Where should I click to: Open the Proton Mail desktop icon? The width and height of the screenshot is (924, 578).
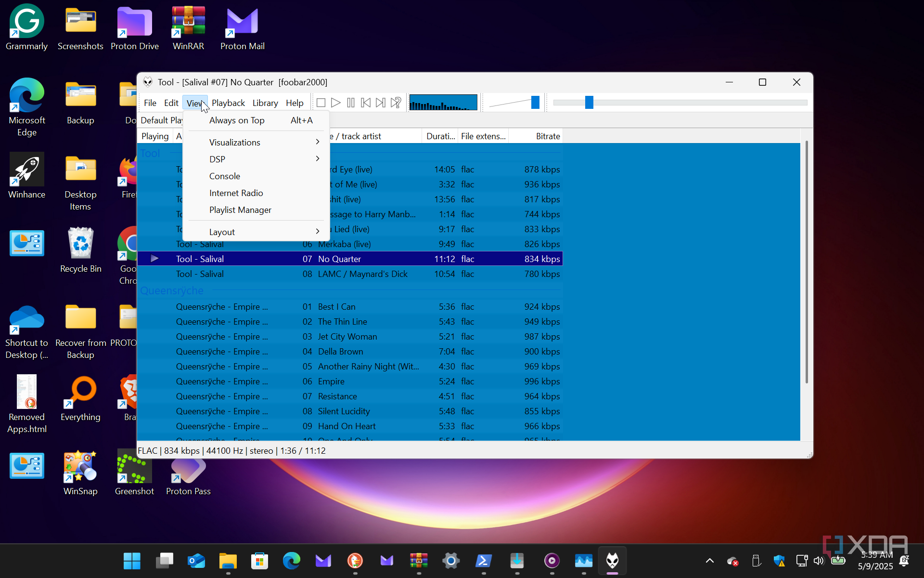tap(243, 28)
